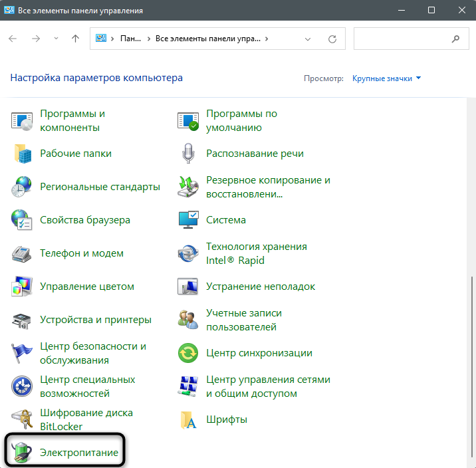The image size is (476, 468).
Task: Open the Devices and Printers icon
Action: pos(21,321)
